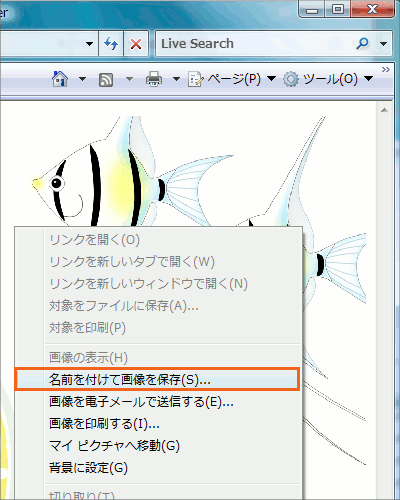400x500 pixels.
Task: Click the ツール(O) toolbar button
Action: tap(320, 79)
